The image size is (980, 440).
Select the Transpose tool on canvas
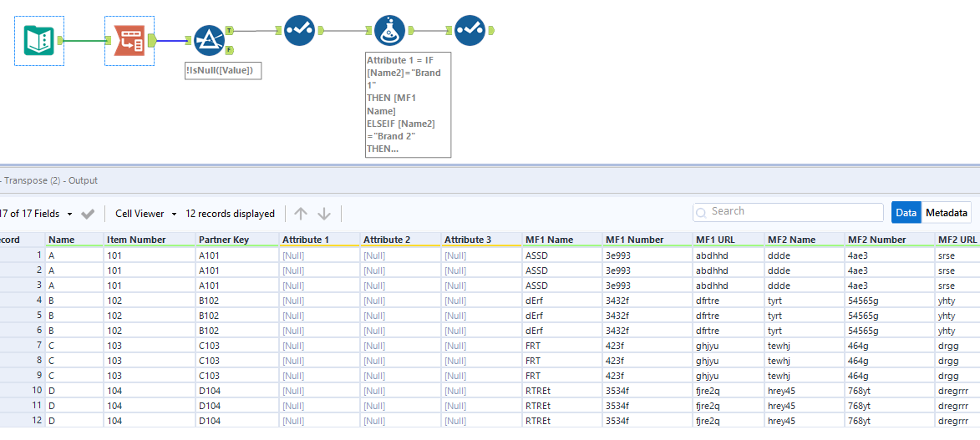129,40
